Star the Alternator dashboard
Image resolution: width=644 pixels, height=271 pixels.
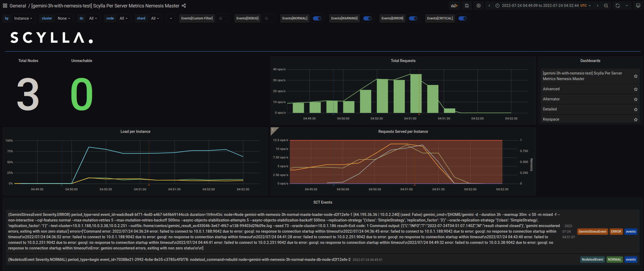pyautogui.click(x=636, y=99)
